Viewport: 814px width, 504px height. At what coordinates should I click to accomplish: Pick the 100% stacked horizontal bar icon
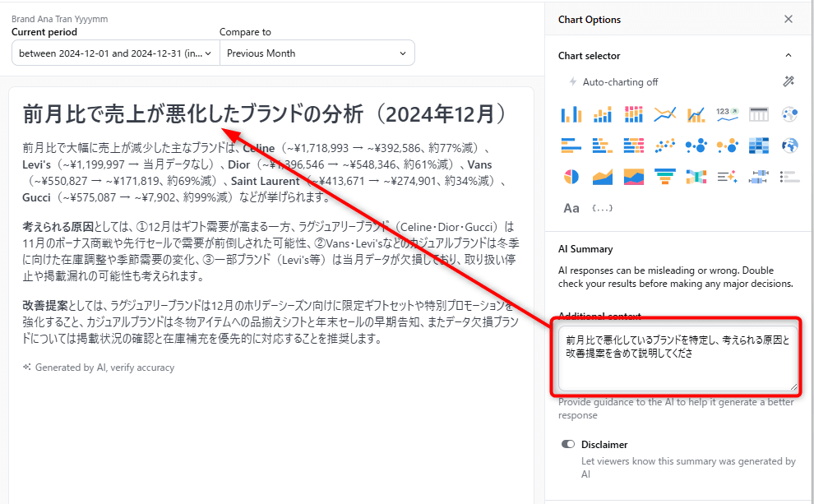coord(633,146)
